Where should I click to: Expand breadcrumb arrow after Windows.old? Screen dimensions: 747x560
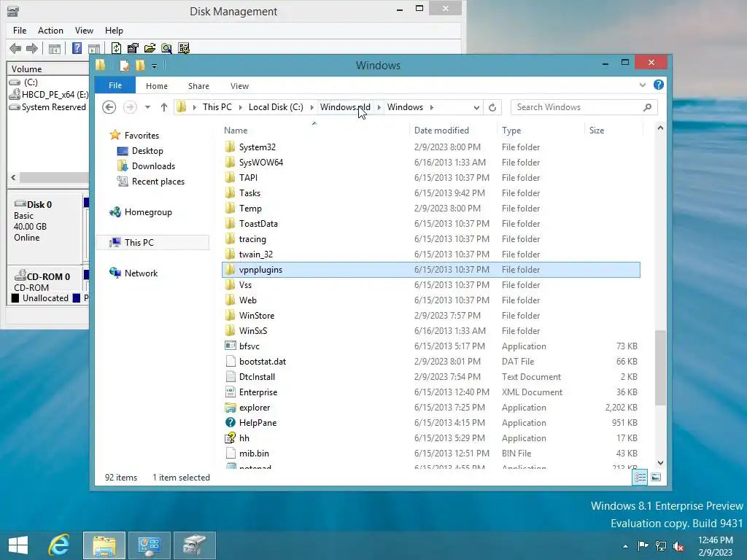click(x=379, y=108)
